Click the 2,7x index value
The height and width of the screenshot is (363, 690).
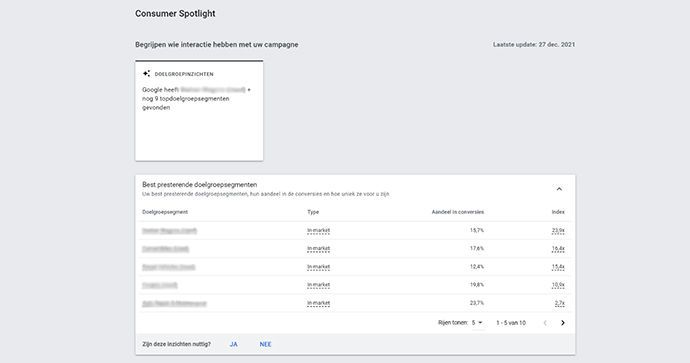click(x=560, y=303)
